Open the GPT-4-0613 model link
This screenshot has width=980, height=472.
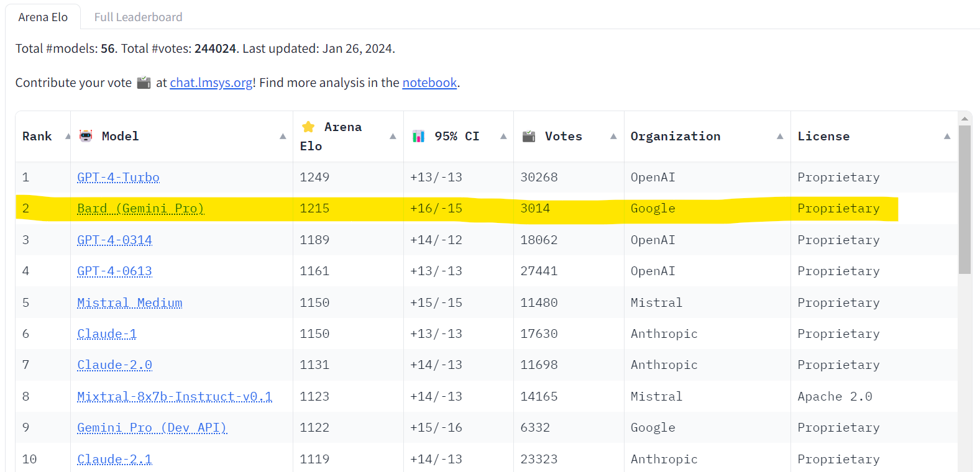pos(114,271)
